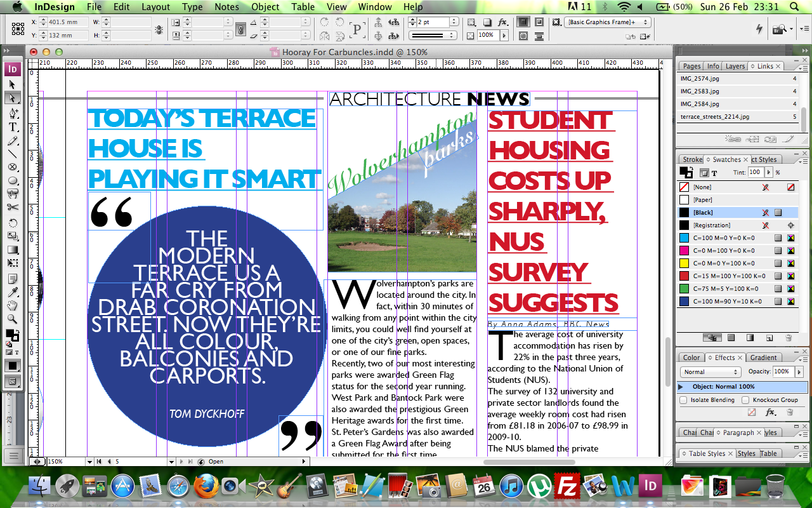Open the stroke type line style dropdown
This screenshot has width=812, height=508.
pos(433,36)
